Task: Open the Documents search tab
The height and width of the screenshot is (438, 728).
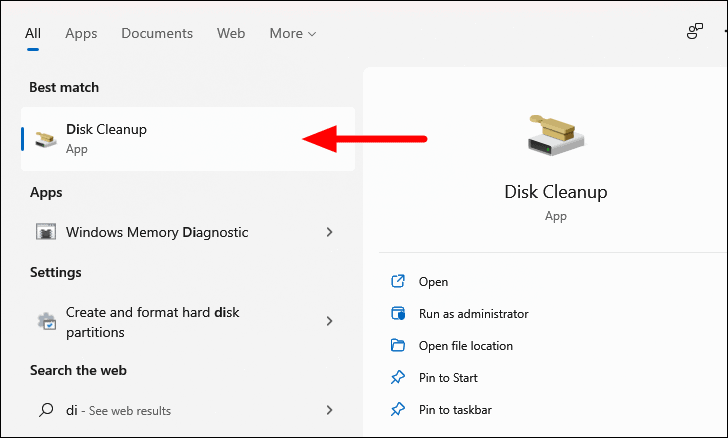Action: coord(157,33)
